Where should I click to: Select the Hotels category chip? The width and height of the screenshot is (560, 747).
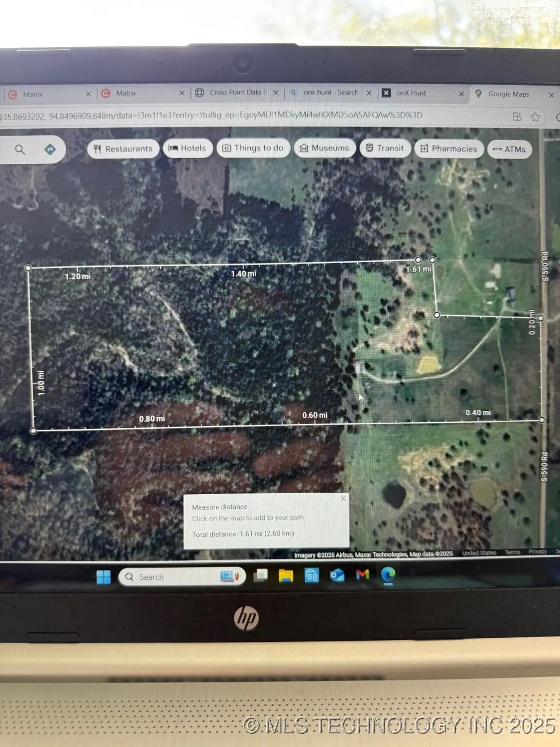click(188, 148)
